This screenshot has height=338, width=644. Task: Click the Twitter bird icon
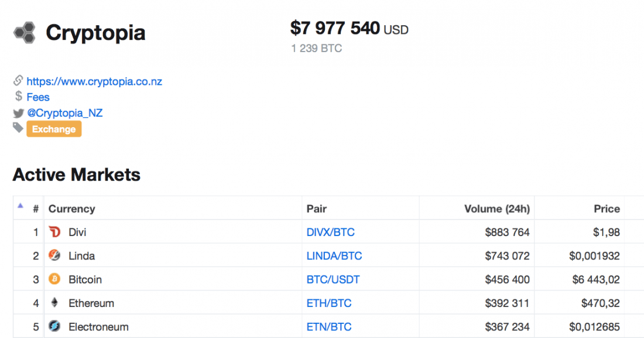pyautogui.click(x=19, y=113)
